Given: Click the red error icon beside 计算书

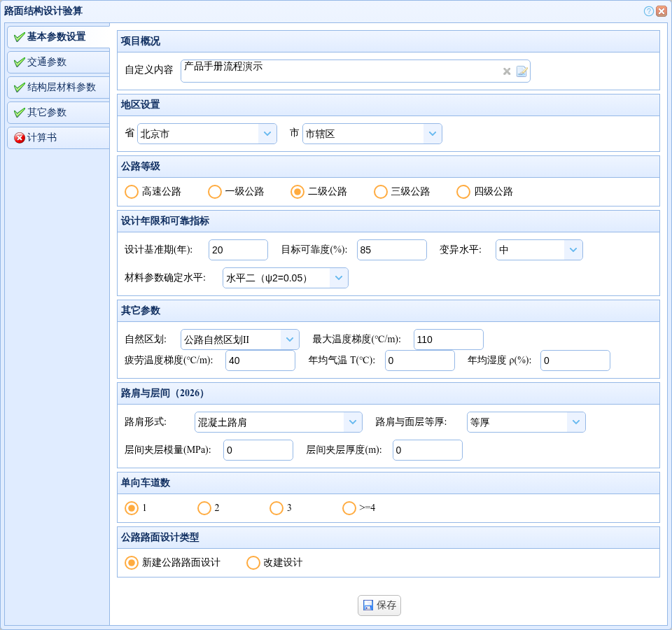Looking at the screenshot, I should click(20, 138).
